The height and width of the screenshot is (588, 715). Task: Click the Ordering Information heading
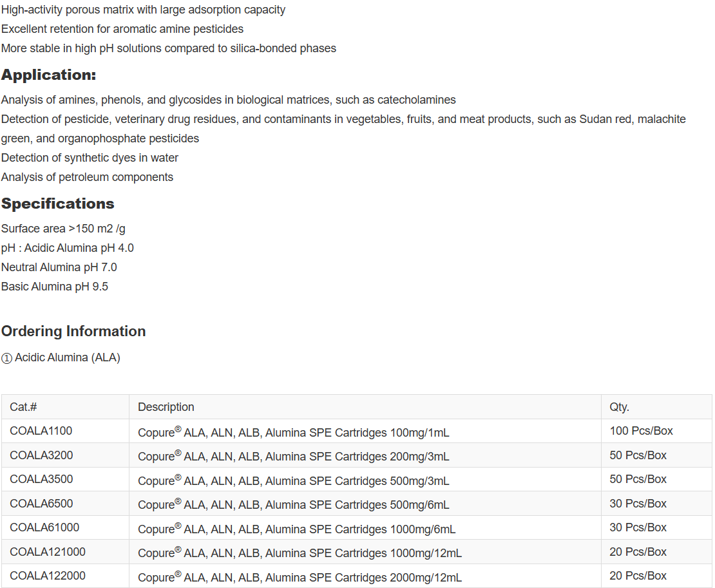[73, 331]
